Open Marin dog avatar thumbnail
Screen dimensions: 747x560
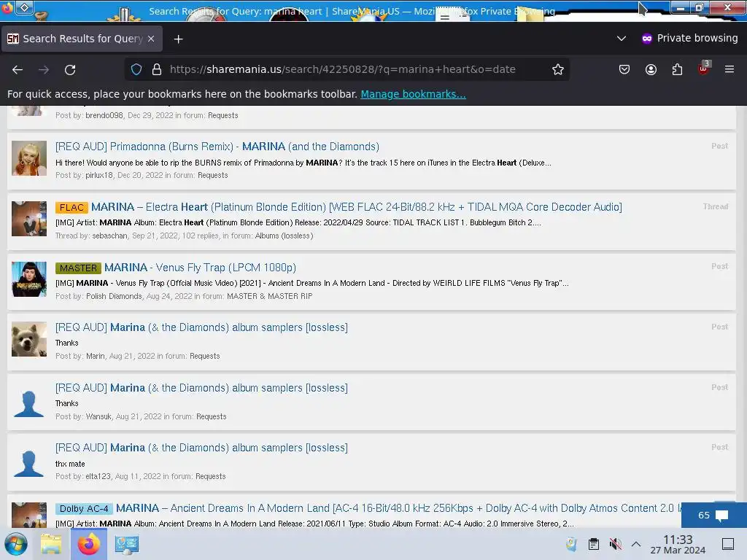29,339
